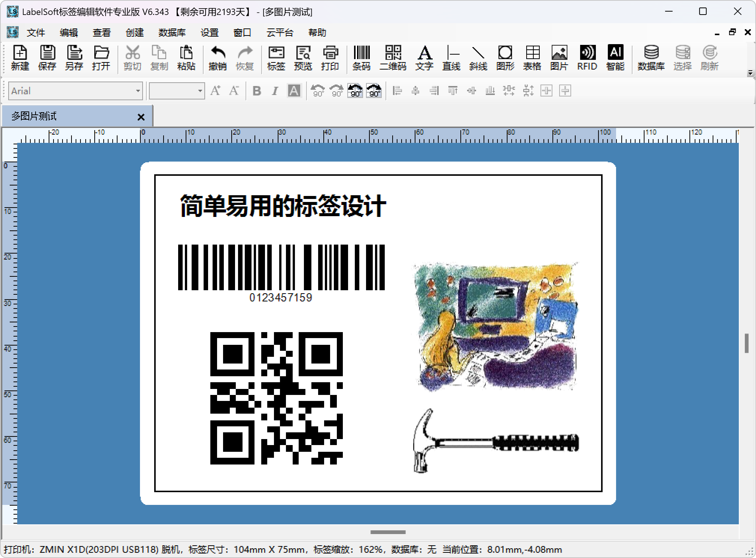Select the 直线 (Straight line) tool
756x558 pixels.
[x=451, y=58]
